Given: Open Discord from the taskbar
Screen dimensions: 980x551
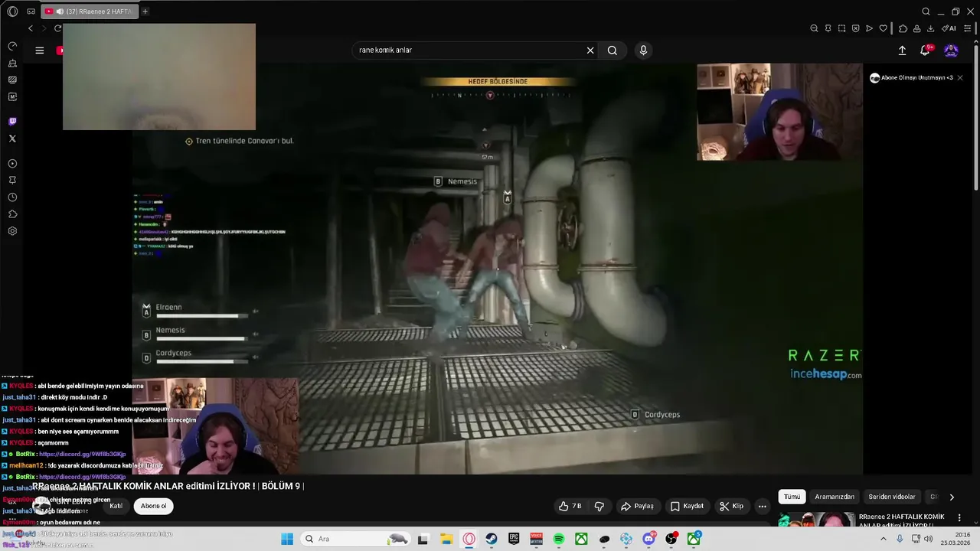Looking at the screenshot, I should (649, 539).
